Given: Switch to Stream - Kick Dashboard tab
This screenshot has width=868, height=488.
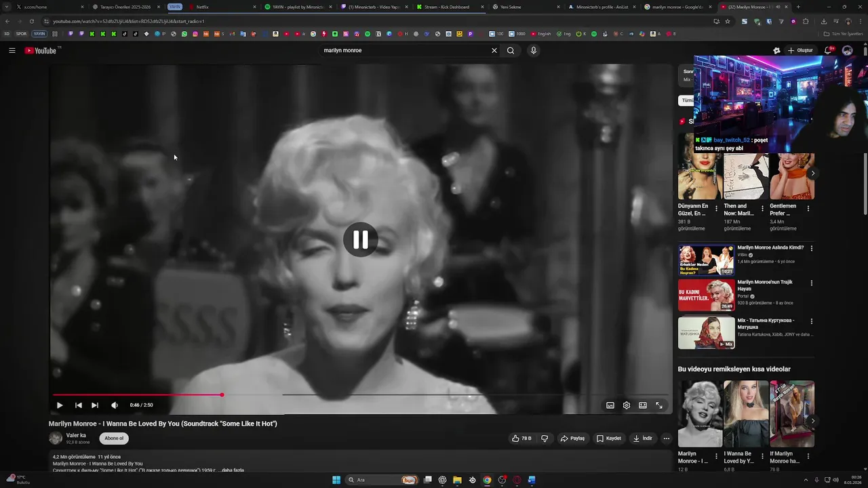Looking at the screenshot, I should tap(448, 7).
